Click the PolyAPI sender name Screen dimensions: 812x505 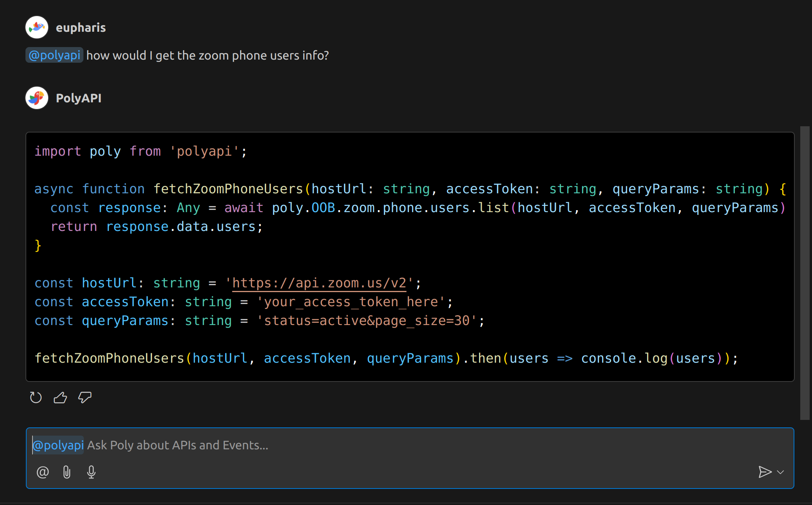79,98
